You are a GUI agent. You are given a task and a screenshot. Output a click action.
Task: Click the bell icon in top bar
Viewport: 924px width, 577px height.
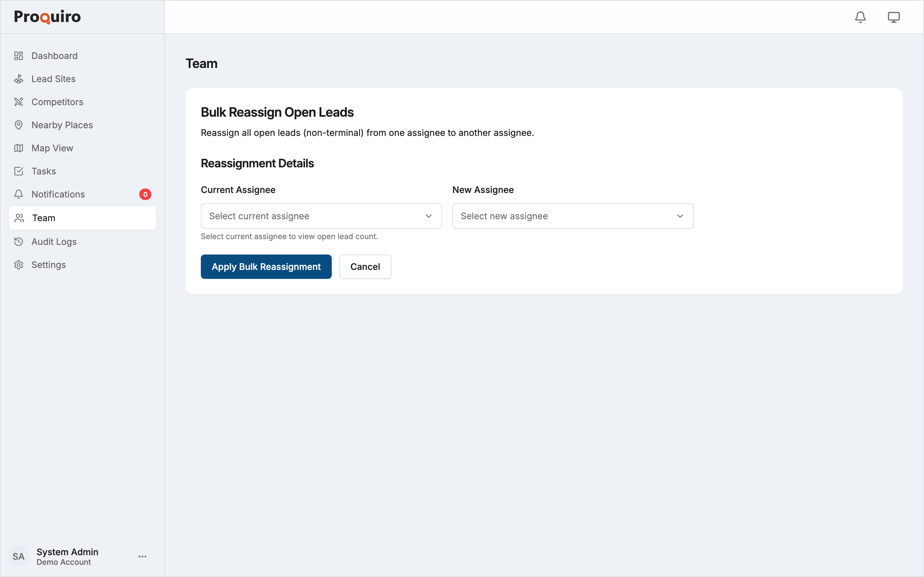tap(860, 17)
